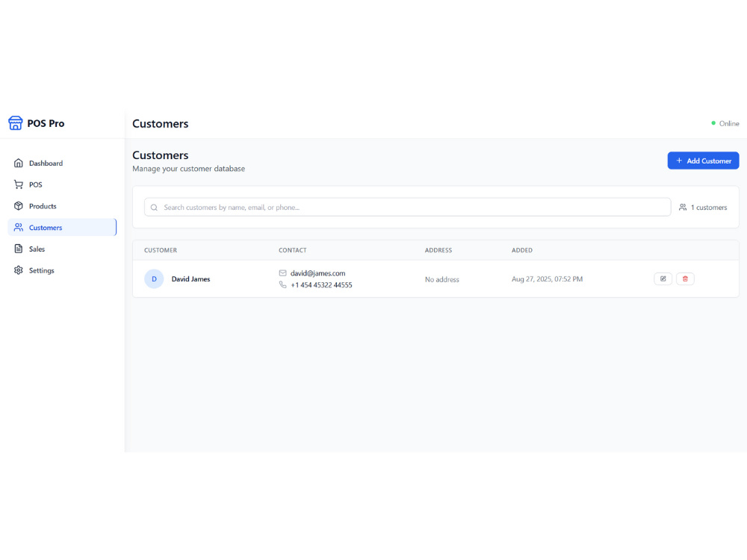Open the Dashboard home icon
The width and height of the screenshot is (747, 560).
point(19,163)
